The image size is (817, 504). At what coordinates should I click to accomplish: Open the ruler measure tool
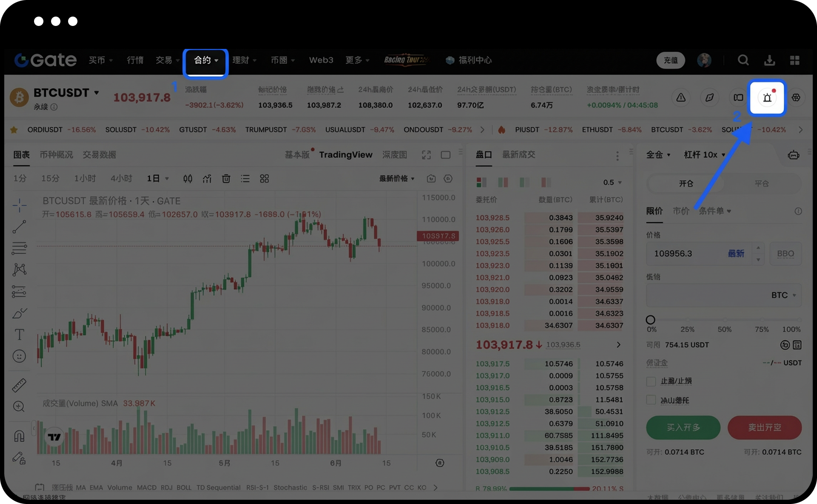pos(19,385)
